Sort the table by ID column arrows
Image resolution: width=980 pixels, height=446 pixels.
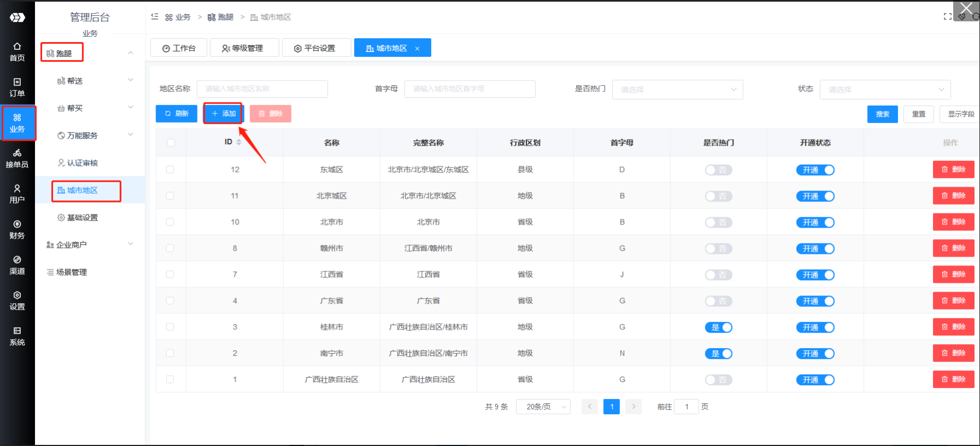click(239, 142)
